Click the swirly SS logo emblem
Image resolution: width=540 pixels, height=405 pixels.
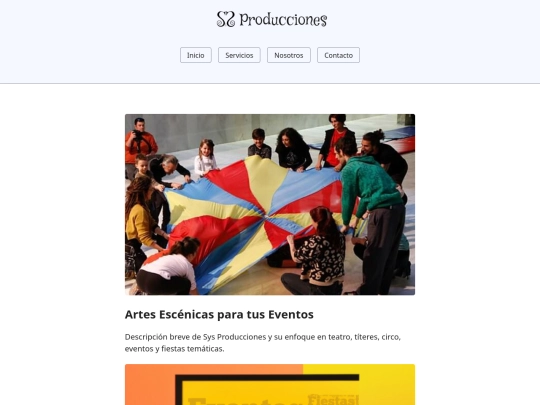coord(226,19)
